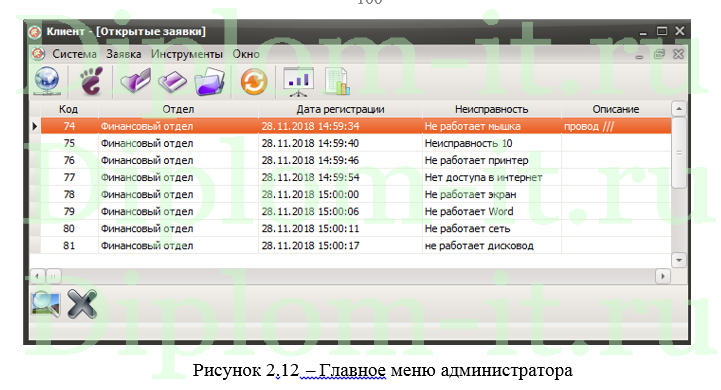Open the Окно menu
The image size is (721, 390).
(246, 54)
